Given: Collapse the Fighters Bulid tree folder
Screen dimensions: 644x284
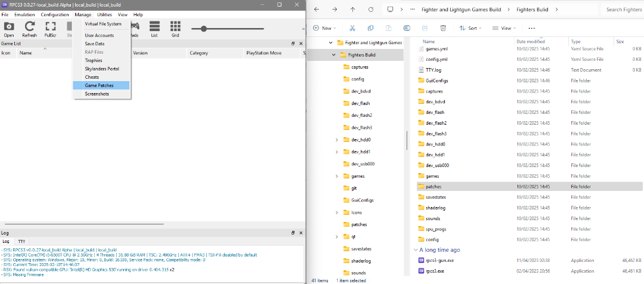Looking at the screenshot, I should [333, 55].
